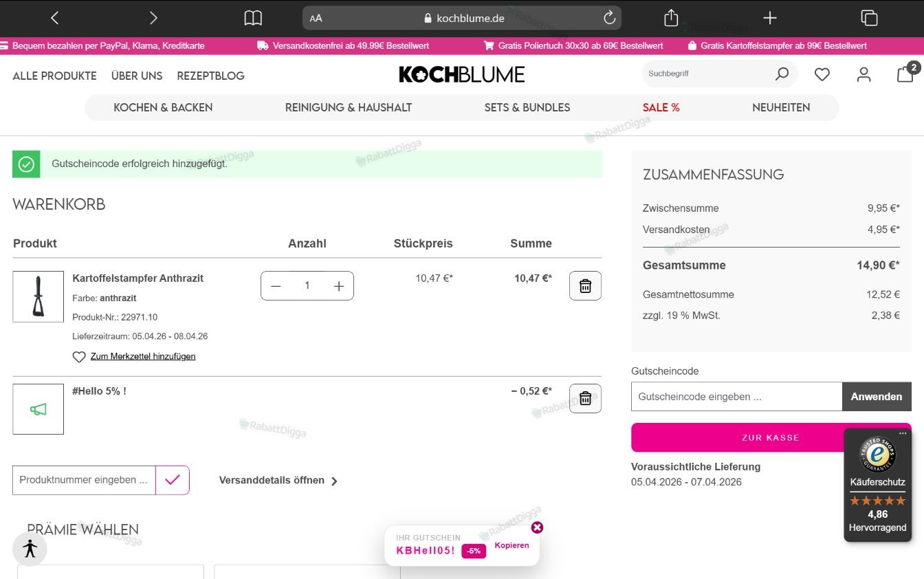Confirm product number with checkmark button
The width and height of the screenshot is (924, 579).
tap(173, 480)
